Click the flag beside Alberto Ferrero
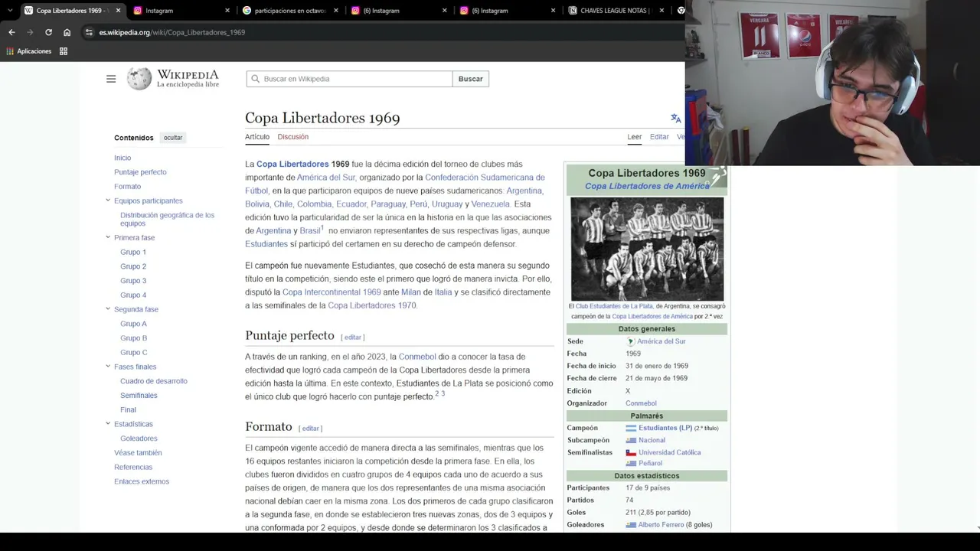The width and height of the screenshot is (980, 551). (x=631, y=525)
